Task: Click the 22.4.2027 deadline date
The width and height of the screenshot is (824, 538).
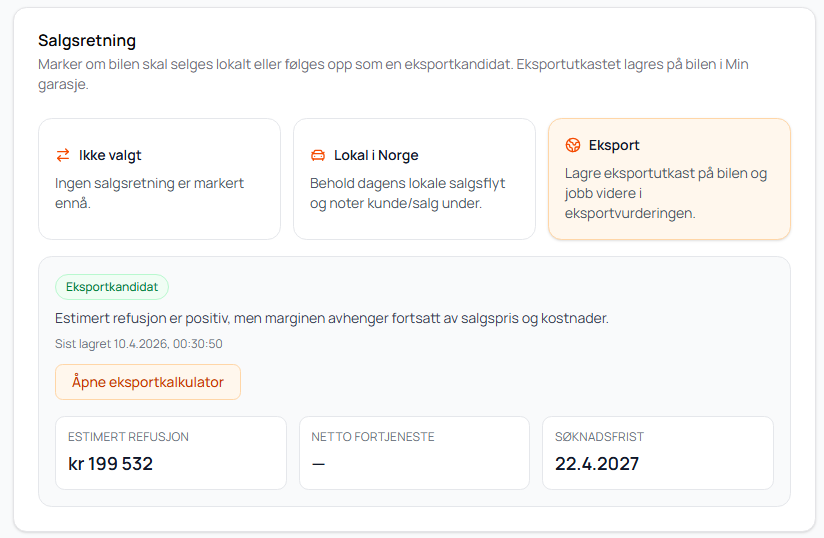Action: tap(597, 464)
